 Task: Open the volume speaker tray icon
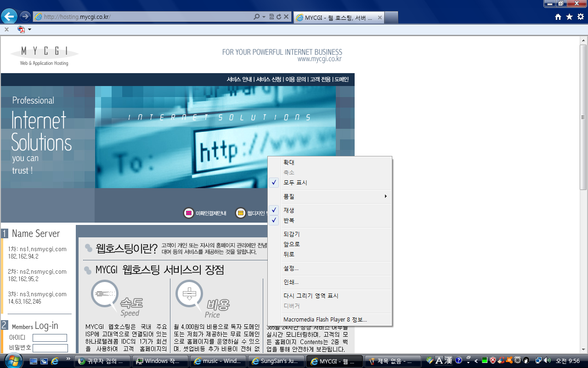(x=547, y=361)
